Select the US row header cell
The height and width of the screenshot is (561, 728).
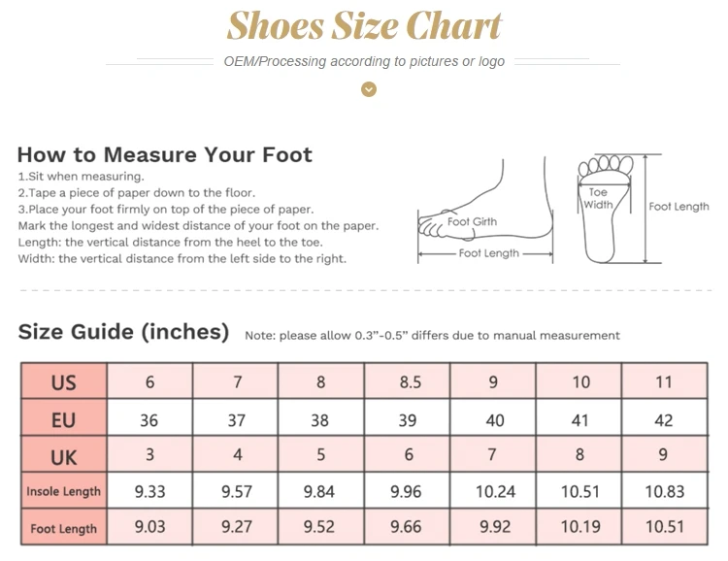[63, 382]
